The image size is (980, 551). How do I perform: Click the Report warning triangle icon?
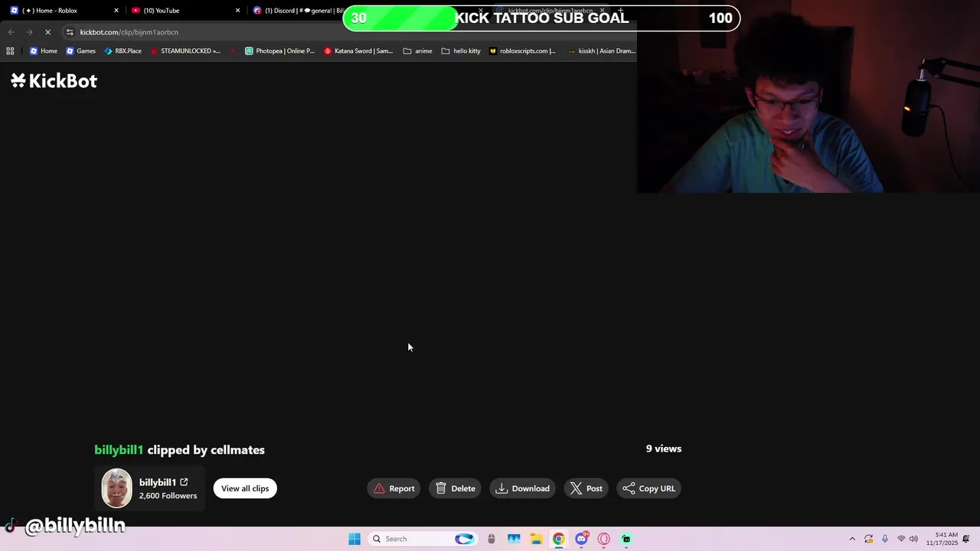tap(379, 488)
